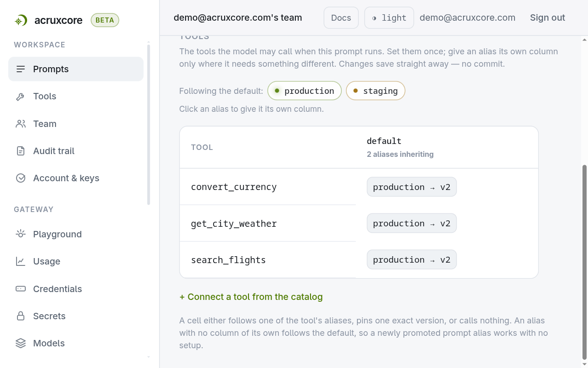The image size is (588, 368).
Task: Open the Audit trail page
Action: (x=76, y=151)
